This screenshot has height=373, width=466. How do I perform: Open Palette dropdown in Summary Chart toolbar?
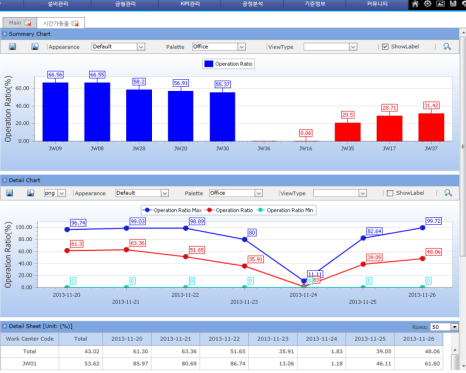[242, 47]
